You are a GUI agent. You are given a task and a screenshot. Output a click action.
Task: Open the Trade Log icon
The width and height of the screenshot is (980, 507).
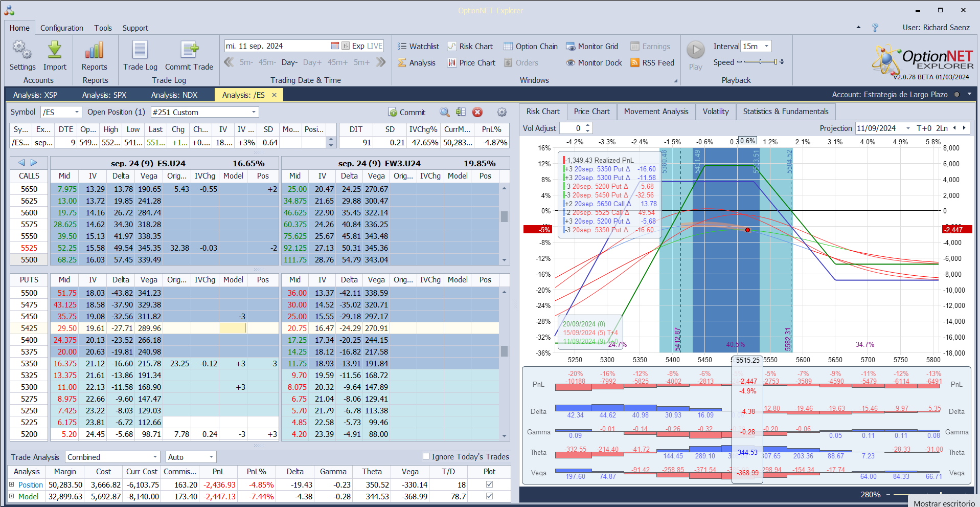pyautogui.click(x=140, y=50)
